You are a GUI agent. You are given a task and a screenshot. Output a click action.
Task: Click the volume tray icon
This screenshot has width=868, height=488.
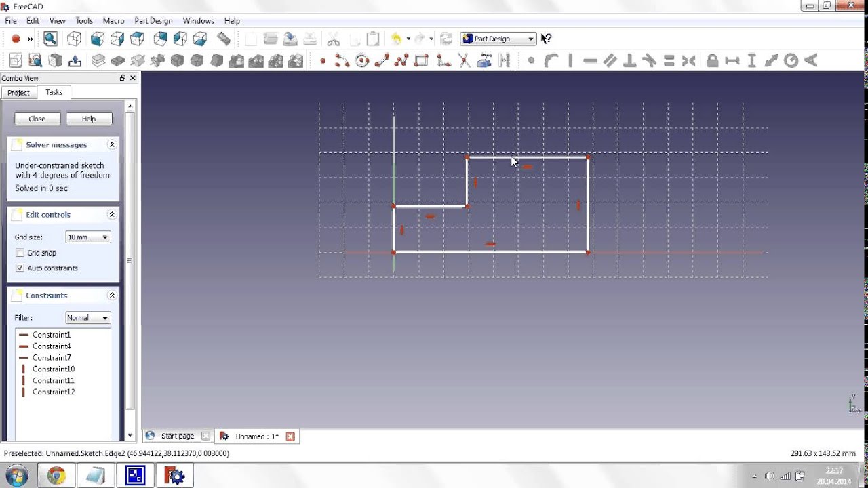pyautogui.click(x=769, y=476)
